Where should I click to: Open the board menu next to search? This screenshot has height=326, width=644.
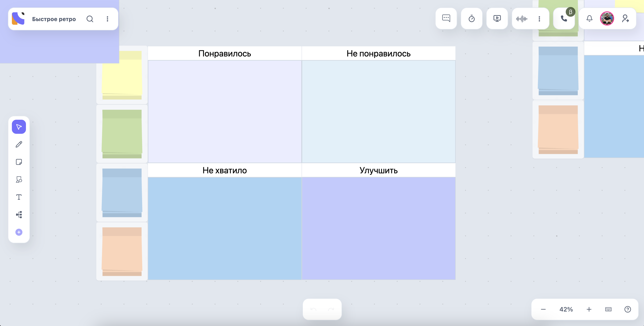point(107,19)
